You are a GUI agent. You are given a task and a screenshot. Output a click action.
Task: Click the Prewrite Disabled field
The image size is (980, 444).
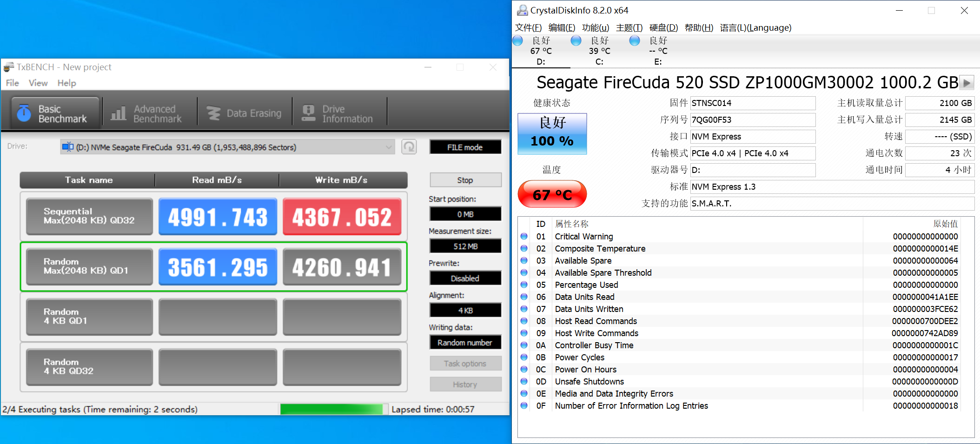point(465,278)
